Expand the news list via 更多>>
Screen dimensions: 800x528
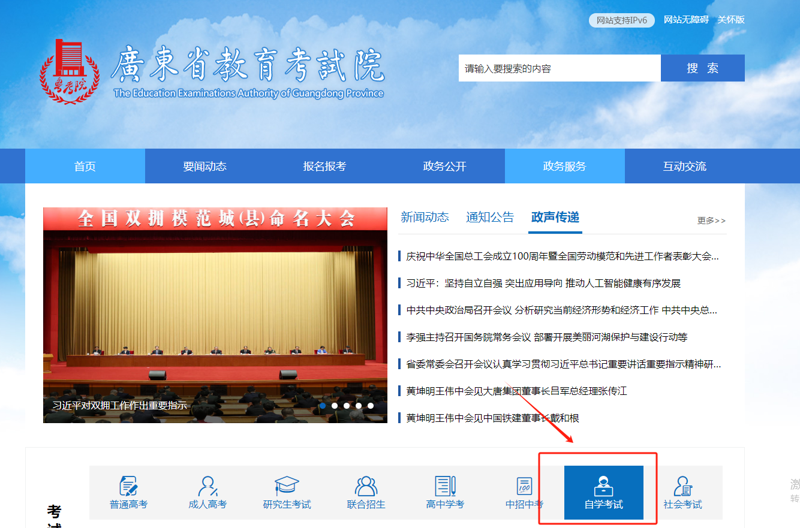pos(711,220)
